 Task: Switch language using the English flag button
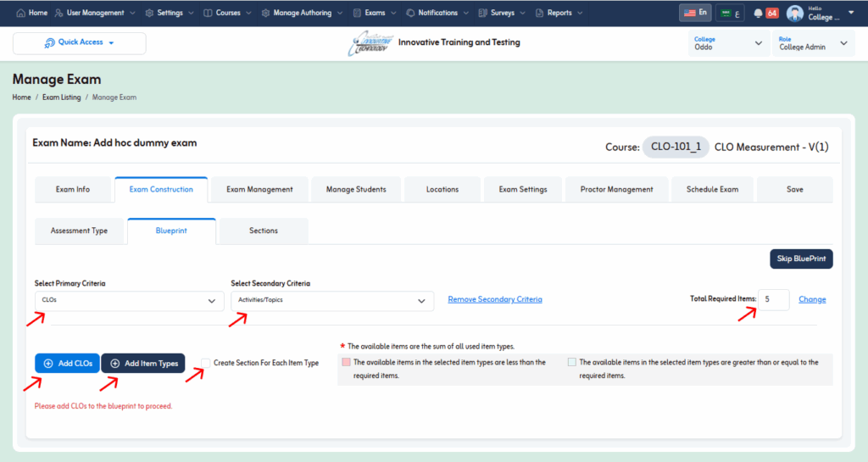click(x=695, y=13)
